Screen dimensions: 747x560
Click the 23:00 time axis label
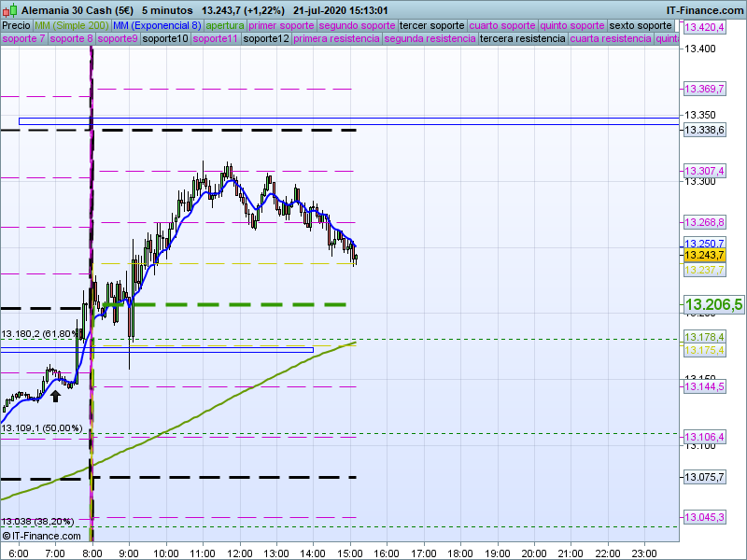click(x=644, y=553)
